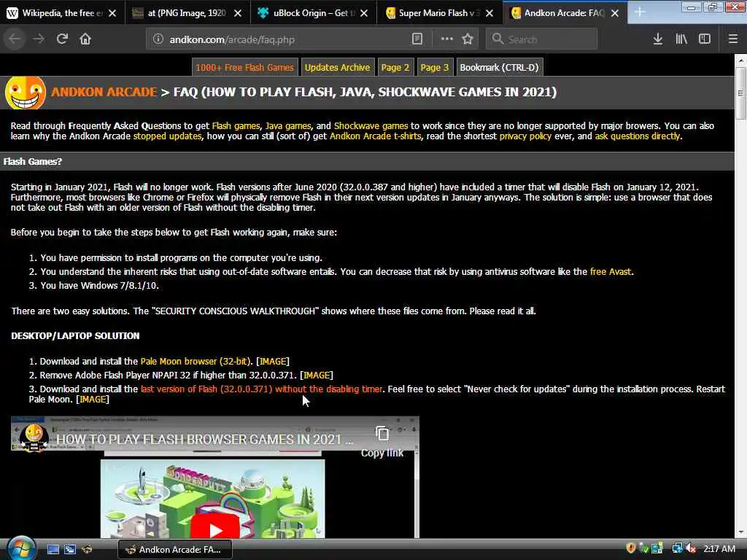The image size is (747, 560).
Task: Click the Copy link icon on video
Action: (382, 433)
